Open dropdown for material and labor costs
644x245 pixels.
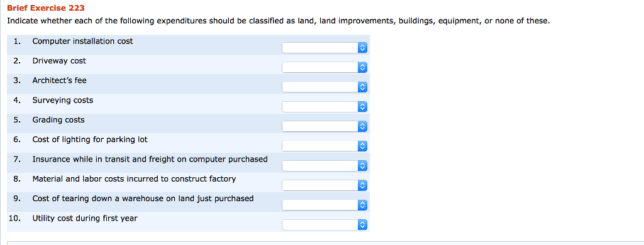pos(324,185)
